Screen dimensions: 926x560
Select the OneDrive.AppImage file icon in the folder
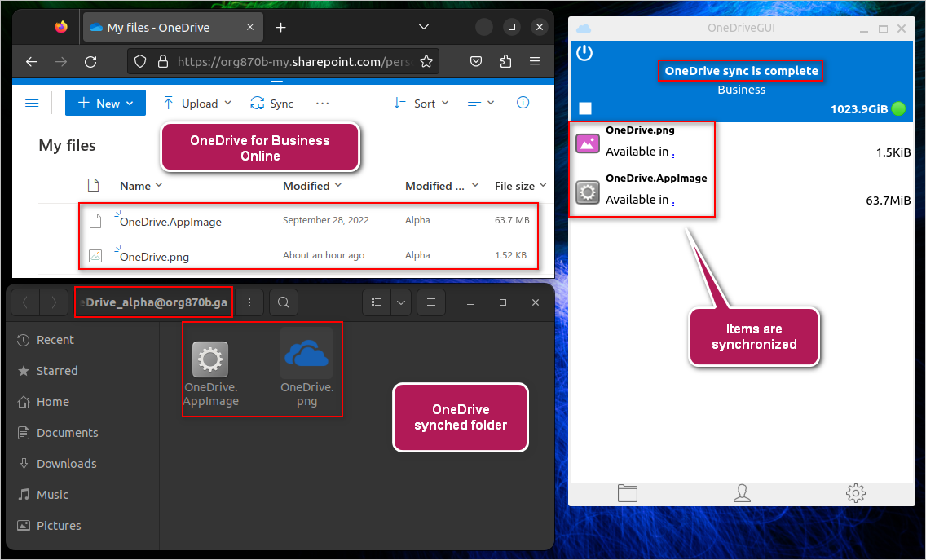click(x=210, y=359)
